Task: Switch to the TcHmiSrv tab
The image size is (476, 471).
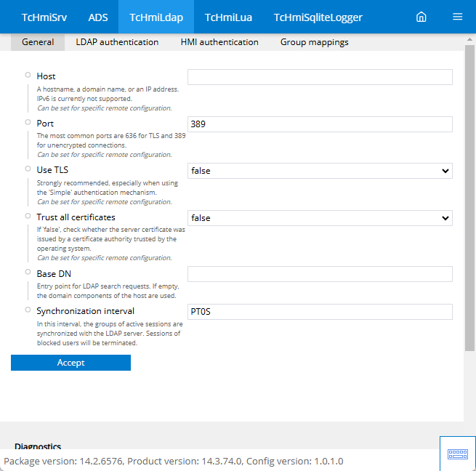Action: 44,17
